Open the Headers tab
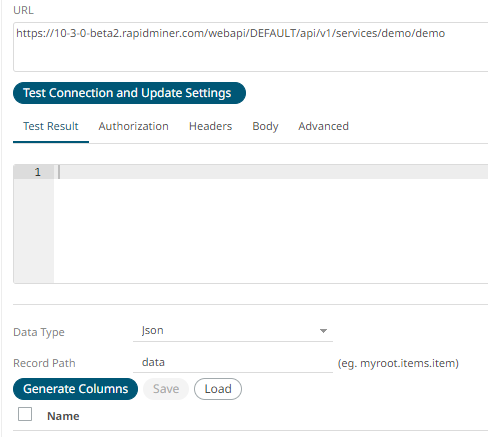Image resolution: width=488 pixels, height=437 pixels. coord(210,126)
